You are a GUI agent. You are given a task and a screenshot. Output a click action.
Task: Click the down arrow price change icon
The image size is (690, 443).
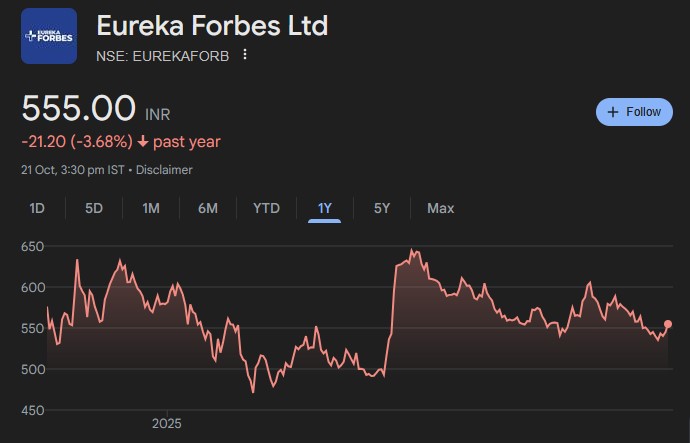click(143, 142)
